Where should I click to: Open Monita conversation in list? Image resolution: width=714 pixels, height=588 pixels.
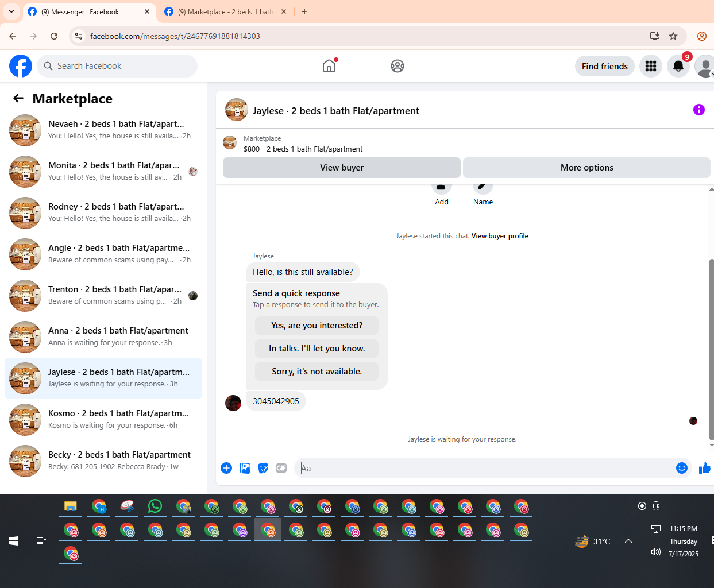coord(103,172)
